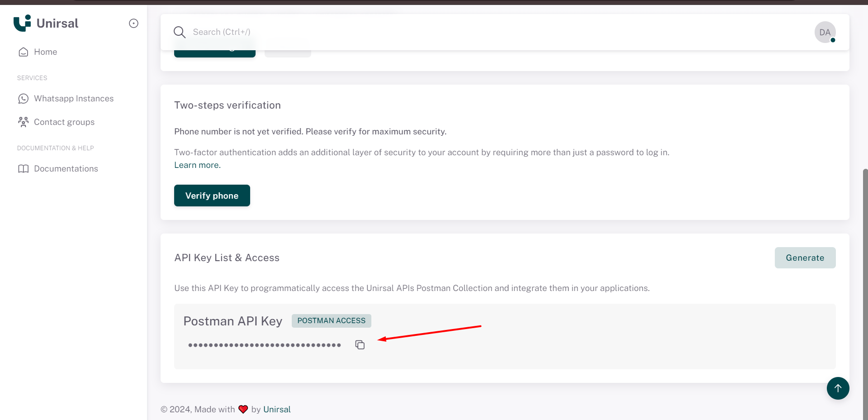Click the Contact groups people icon
868x420 pixels.
point(24,122)
